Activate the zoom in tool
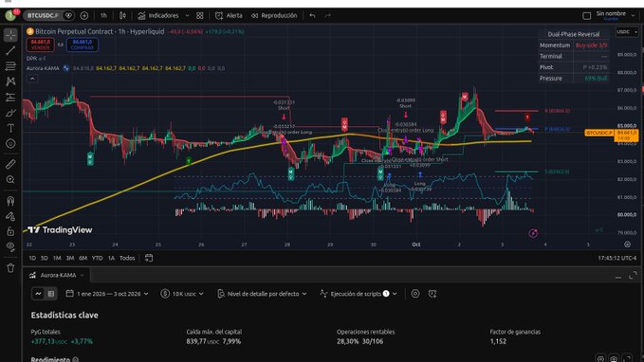 tap(10, 180)
